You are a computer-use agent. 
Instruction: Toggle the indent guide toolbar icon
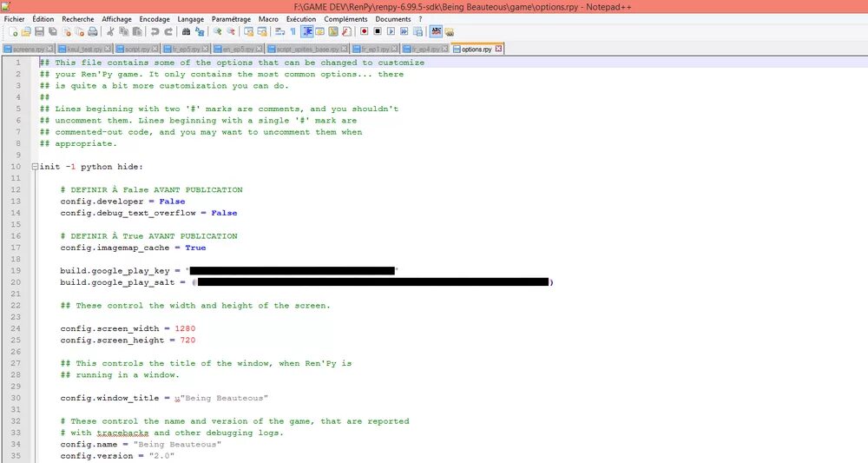point(306,31)
